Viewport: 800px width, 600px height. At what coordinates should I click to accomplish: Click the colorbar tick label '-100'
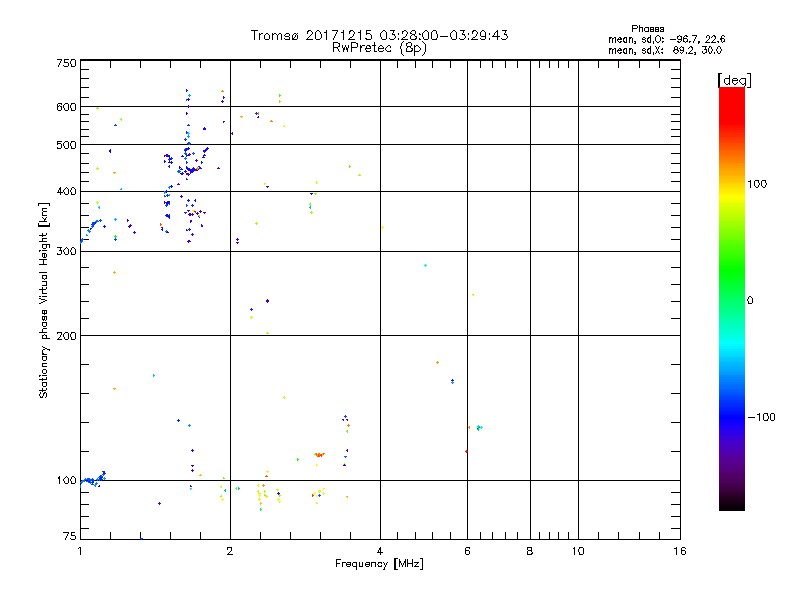(x=761, y=417)
